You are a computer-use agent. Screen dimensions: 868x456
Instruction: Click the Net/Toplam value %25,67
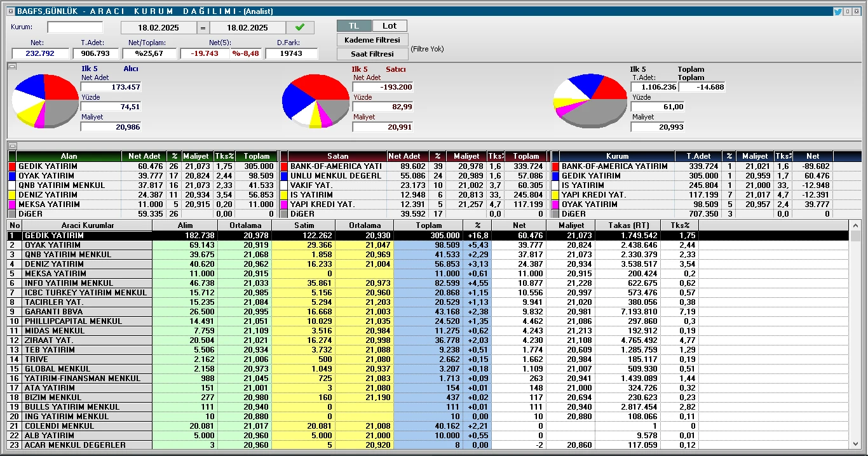click(x=151, y=54)
